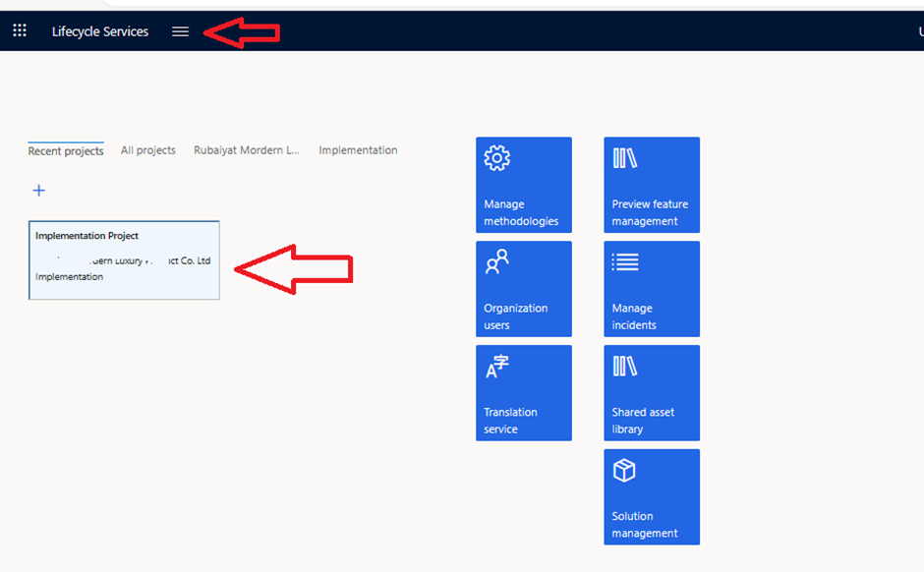Open Preview feature management tile
This screenshot has height=572, width=924.
pyautogui.click(x=652, y=185)
